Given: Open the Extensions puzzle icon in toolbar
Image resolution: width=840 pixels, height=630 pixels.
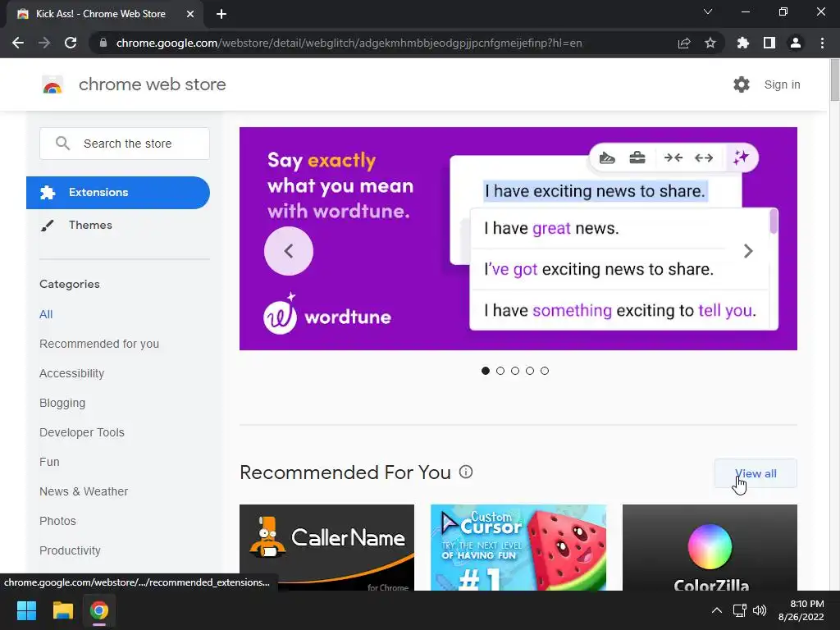Looking at the screenshot, I should [743, 43].
